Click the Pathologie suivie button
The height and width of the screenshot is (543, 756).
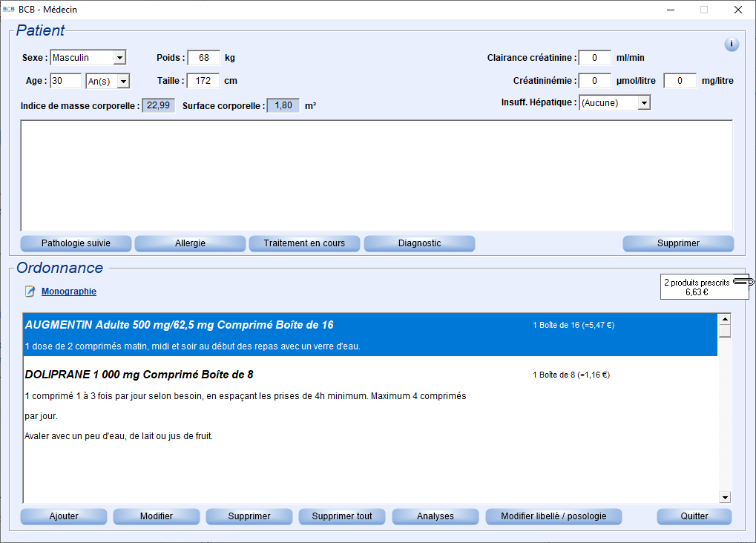76,243
